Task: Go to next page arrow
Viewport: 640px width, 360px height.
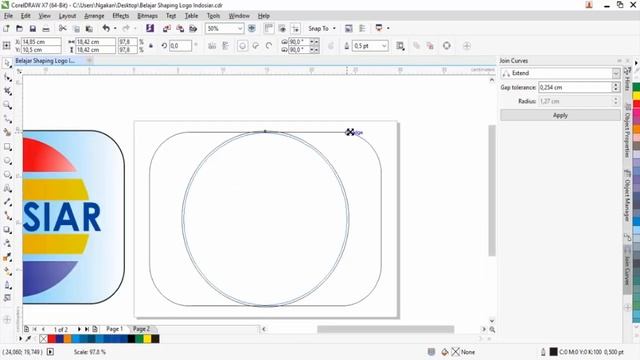Action: [x=79, y=329]
